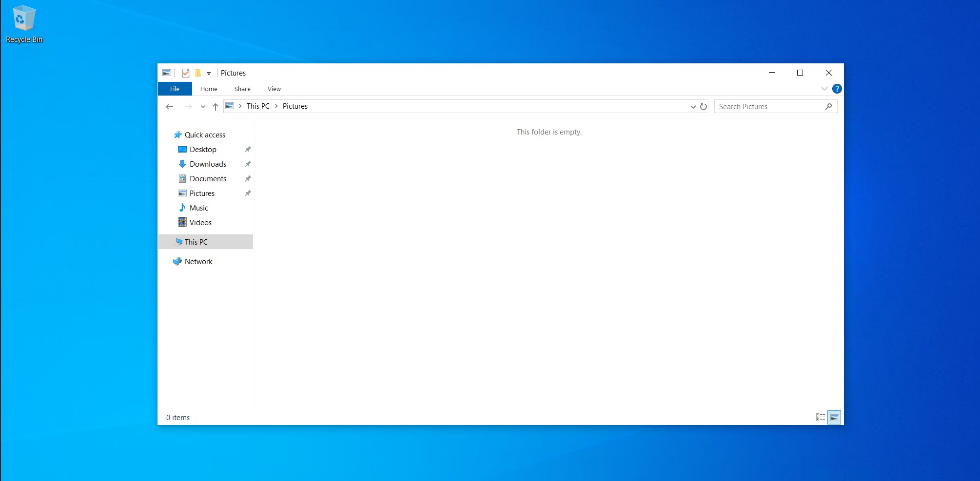Switch to Details view in status bar
Screen dimensions: 980x481
pos(821,418)
